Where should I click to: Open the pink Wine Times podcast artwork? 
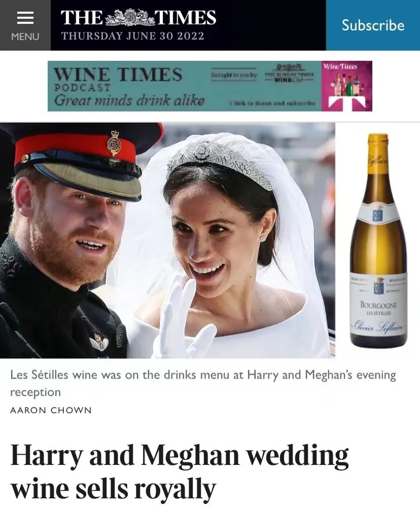click(347, 86)
